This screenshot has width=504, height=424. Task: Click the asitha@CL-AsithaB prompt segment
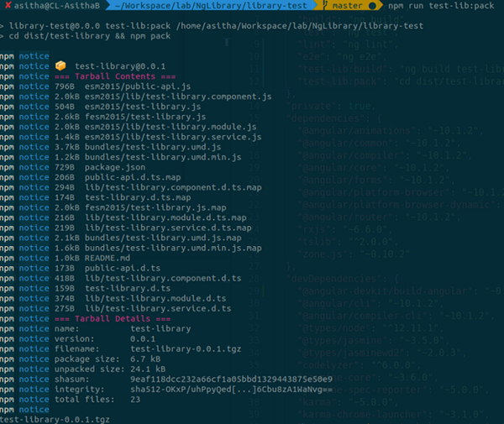coord(56,6)
